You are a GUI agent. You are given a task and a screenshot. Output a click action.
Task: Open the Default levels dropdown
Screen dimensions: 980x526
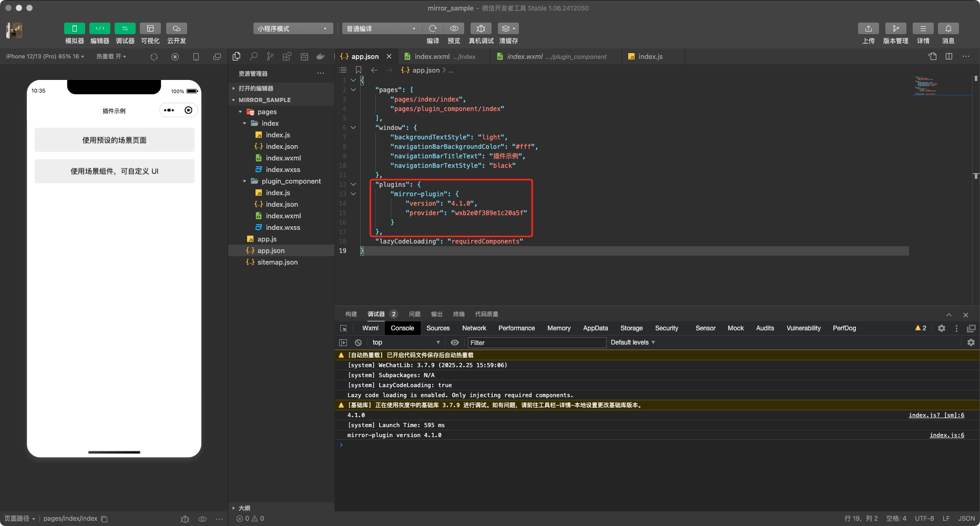click(x=632, y=342)
